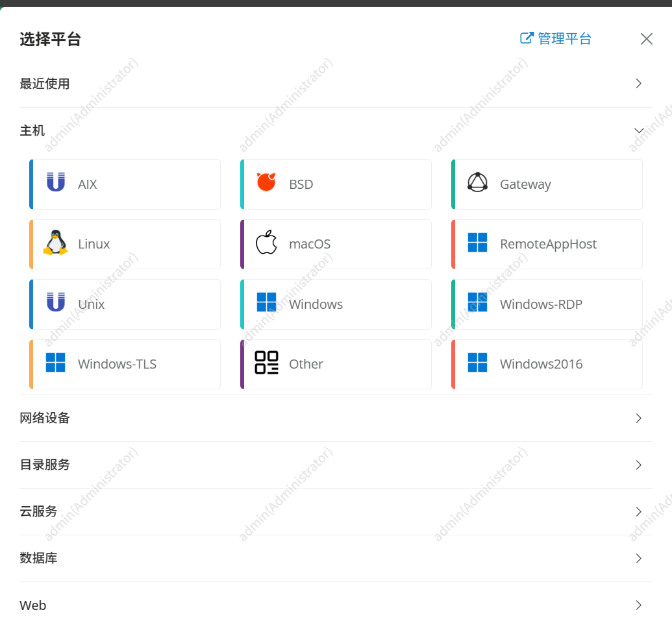
Task: Pick the Gateway network icon
Action: tap(477, 183)
